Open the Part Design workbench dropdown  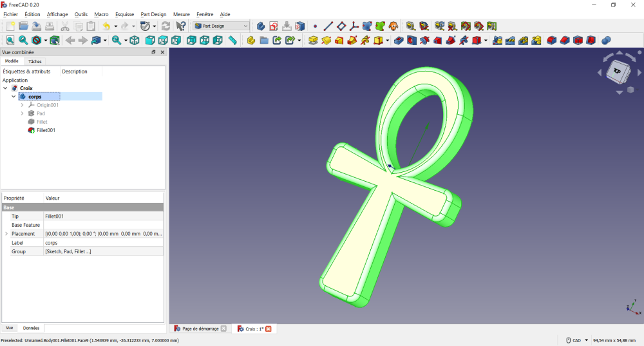221,26
